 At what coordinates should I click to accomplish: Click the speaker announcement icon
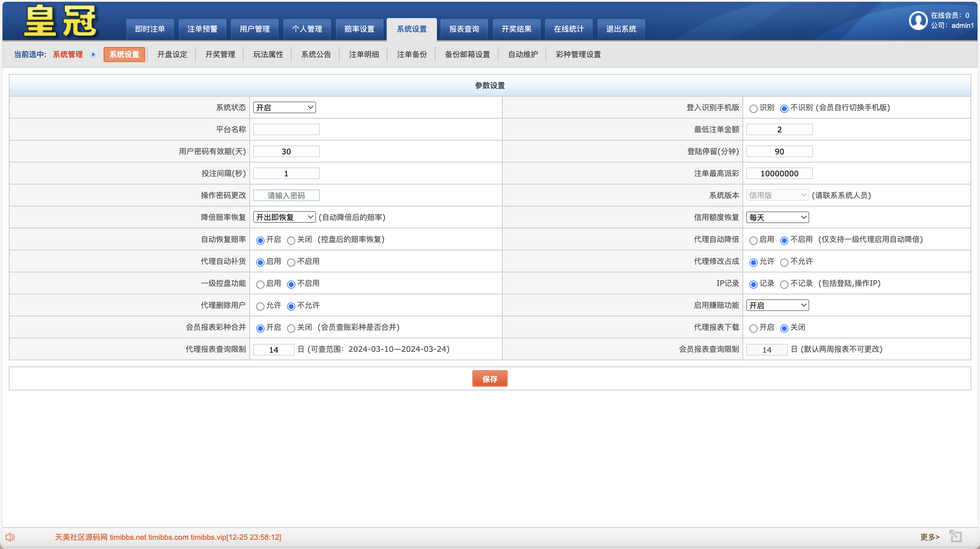(10, 537)
